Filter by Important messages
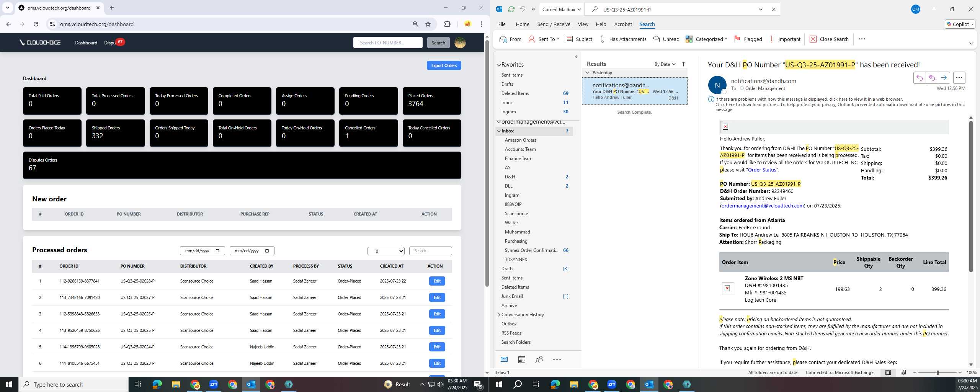This screenshot has height=392, width=980. (x=785, y=39)
